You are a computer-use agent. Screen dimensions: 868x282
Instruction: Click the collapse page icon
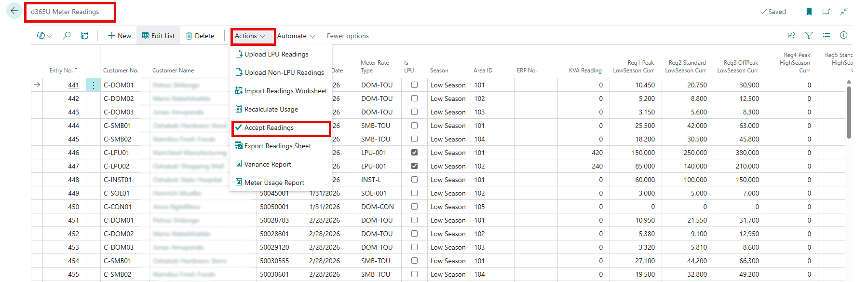pyautogui.click(x=844, y=12)
